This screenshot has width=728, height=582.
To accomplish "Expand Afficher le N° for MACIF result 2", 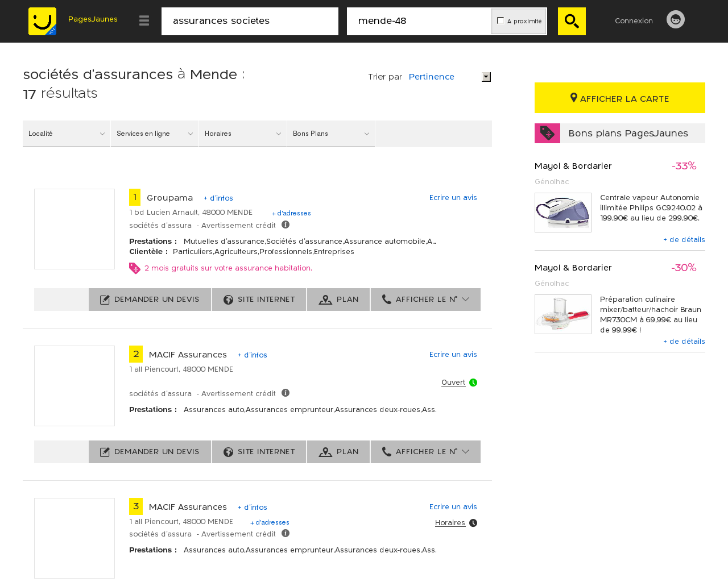I will coord(425,452).
